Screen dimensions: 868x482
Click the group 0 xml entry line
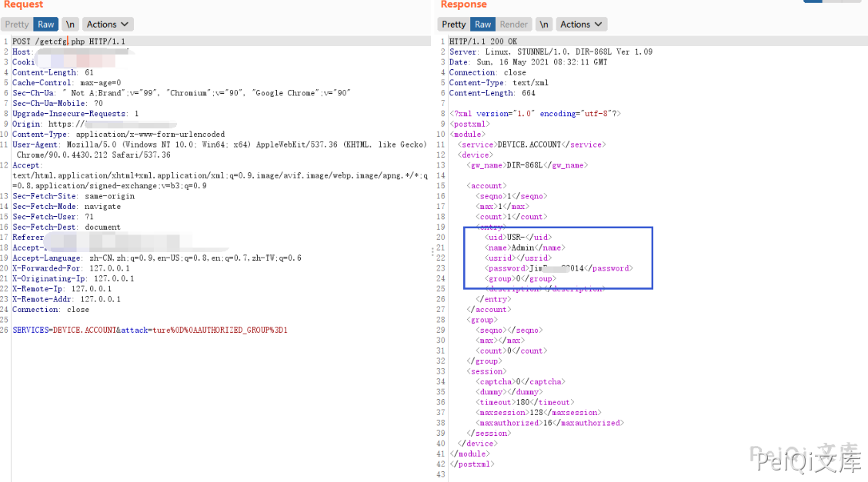click(x=521, y=278)
